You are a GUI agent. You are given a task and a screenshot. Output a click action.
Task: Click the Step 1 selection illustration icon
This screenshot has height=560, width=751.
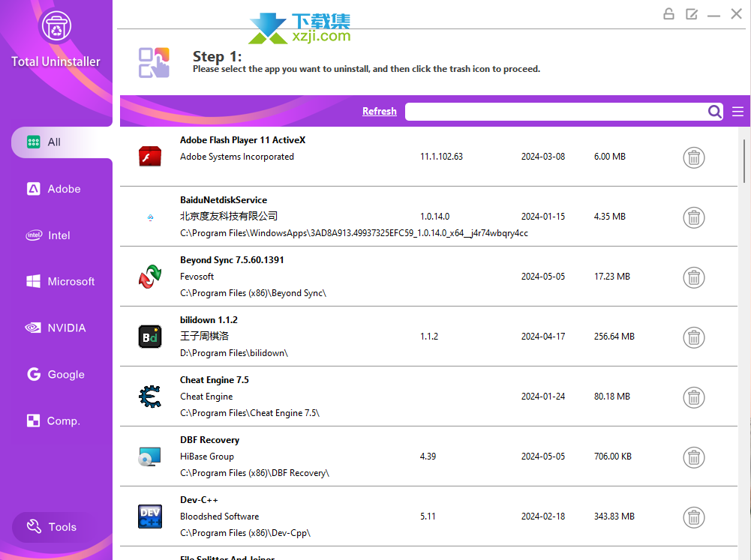155,63
